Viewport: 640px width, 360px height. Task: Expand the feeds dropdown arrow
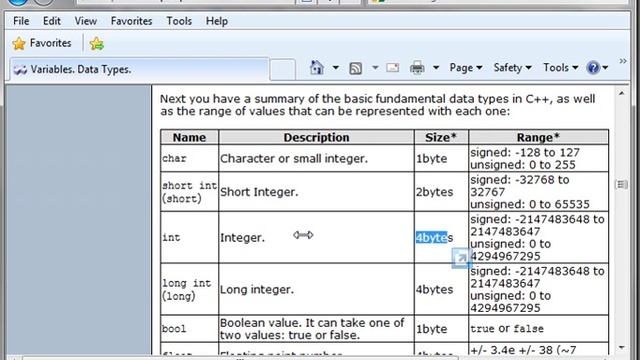(x=375, y=67)
